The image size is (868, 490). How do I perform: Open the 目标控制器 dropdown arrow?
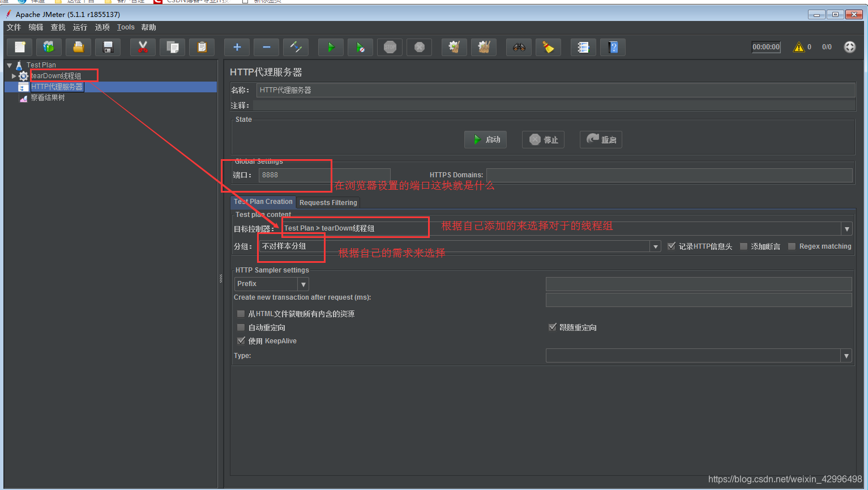point(847,229)
